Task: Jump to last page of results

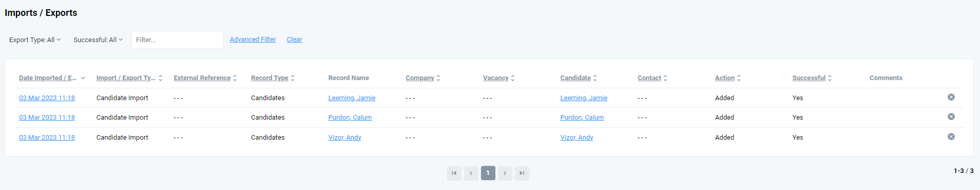Action: tap(522, 173)
